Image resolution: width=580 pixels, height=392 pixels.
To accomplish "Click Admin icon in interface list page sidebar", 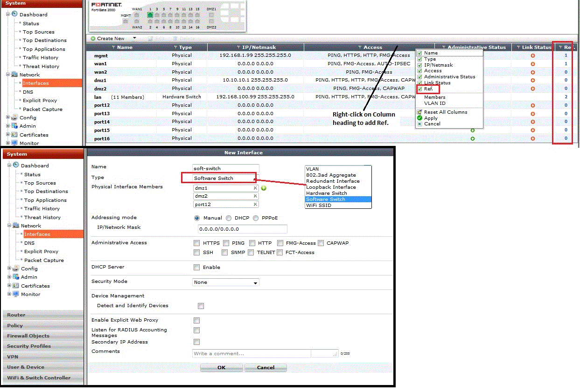I will 15,126.
